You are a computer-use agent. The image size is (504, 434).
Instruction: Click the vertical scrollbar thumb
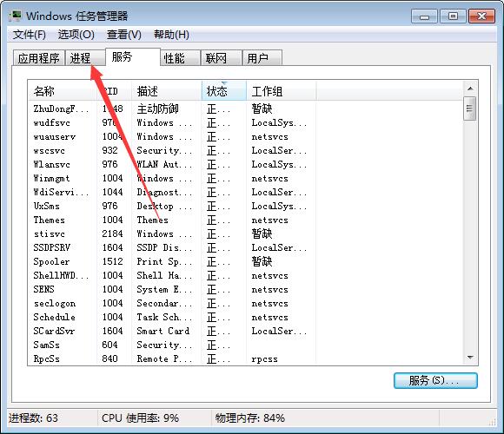pyautogui.click(x=470, y=108)
